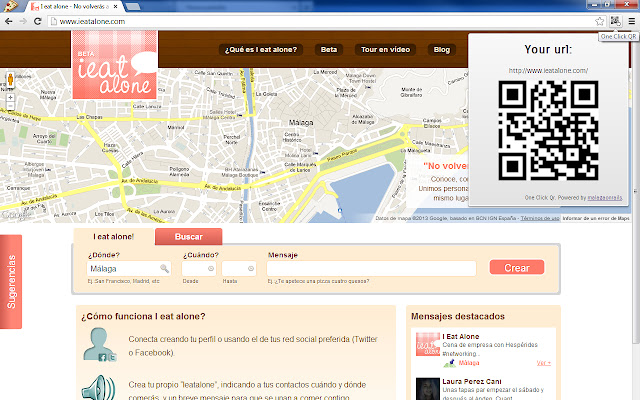Click the Mensajes destacados heading
640x400 pixels.
point(458,316)
